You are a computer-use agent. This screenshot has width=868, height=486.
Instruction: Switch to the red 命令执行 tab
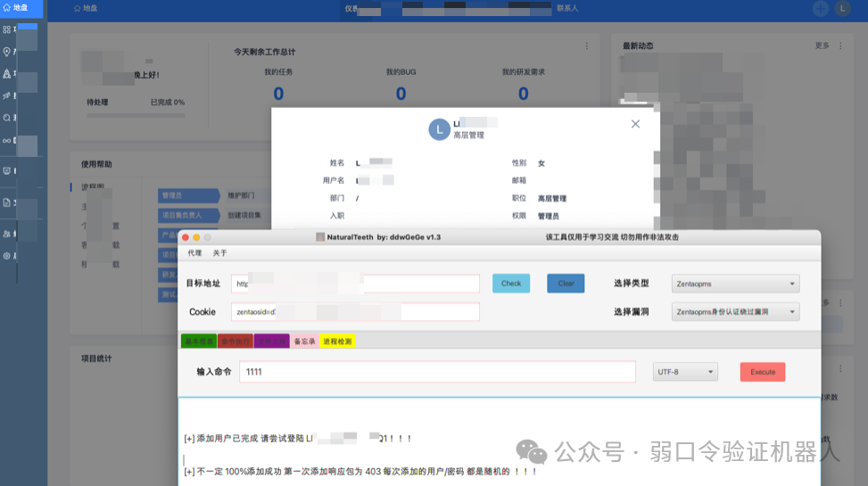click(x=236, y=341)
